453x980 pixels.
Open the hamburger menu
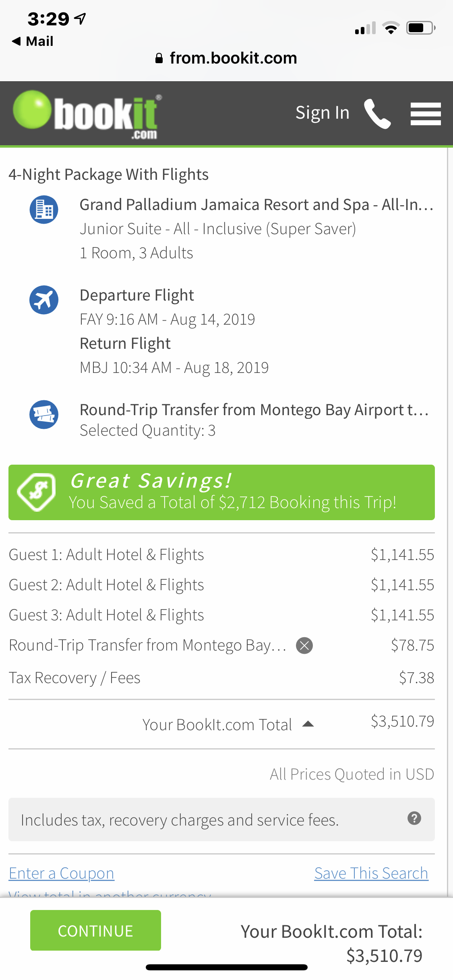click(x=426, y=114)
